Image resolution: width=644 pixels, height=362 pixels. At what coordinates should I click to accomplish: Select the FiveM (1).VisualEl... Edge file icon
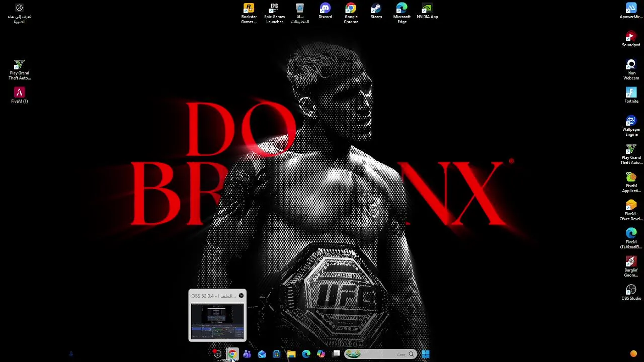pos(631,239)
